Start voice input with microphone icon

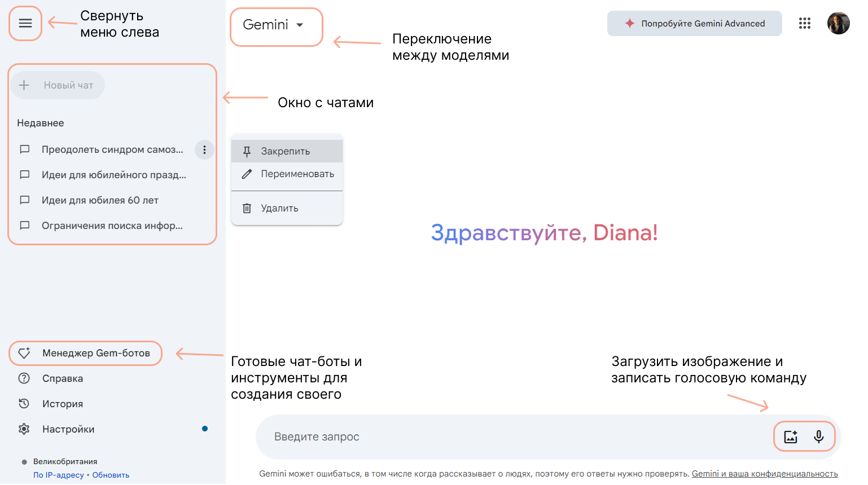818,436
